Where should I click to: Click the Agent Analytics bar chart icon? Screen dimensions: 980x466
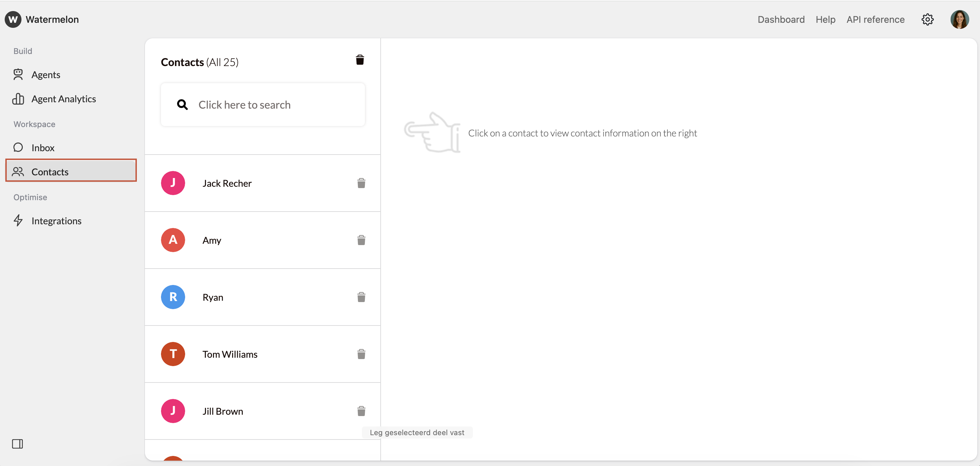pyautogui.click(x=18, y=99)
